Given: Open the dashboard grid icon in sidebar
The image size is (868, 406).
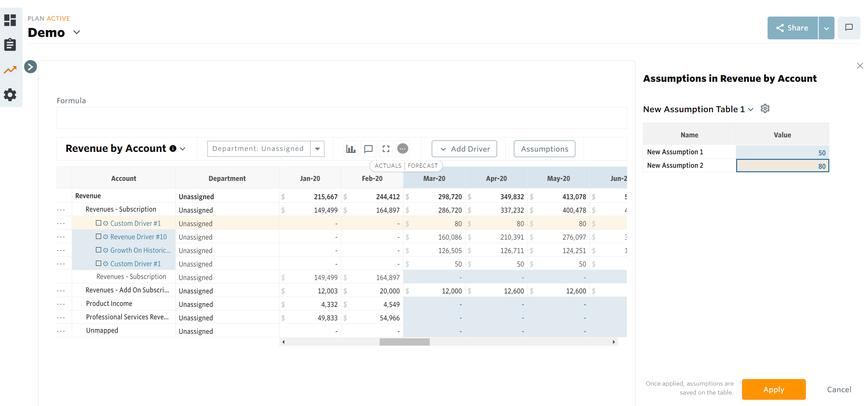Looking at the screenshot, I should coord(10,20).
